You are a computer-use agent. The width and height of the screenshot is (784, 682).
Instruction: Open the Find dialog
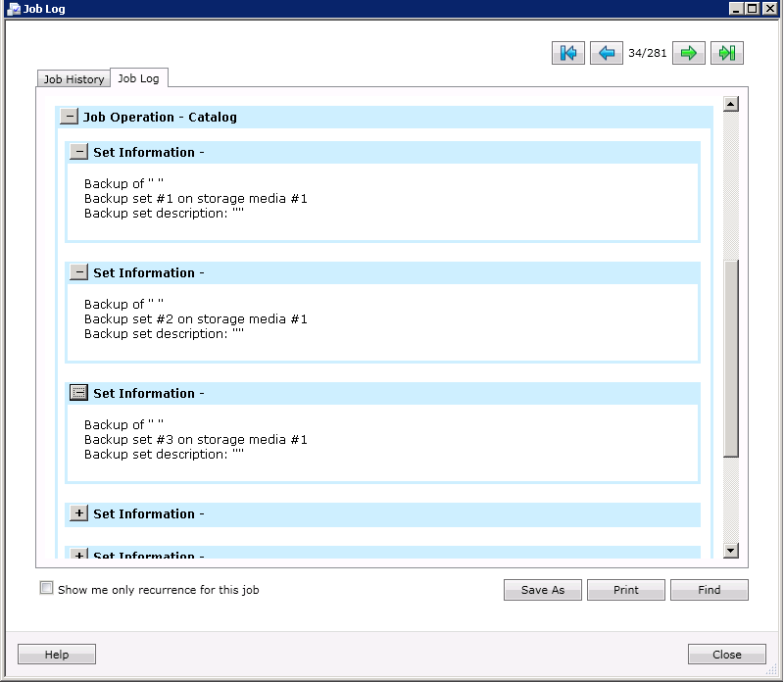[709, 590]
